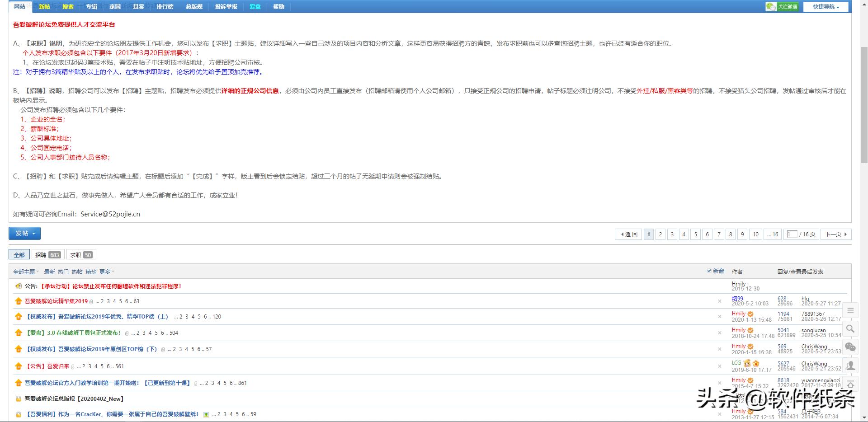Click the pin icon beside 吾爱破解论坛精华集2019
The width and height of the screenshot is (868, 422).
click(19, 301)
